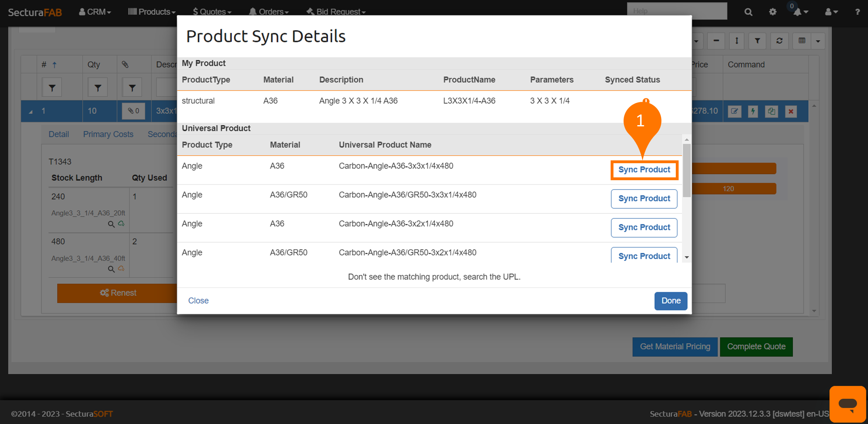Click the grid refresh icon

tap(779, 41)
